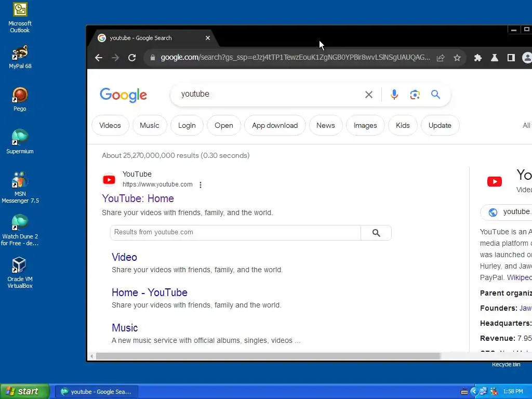Click the horizontal scrollbar left arrow
The image size is (532, 399).
pos(91,356)
